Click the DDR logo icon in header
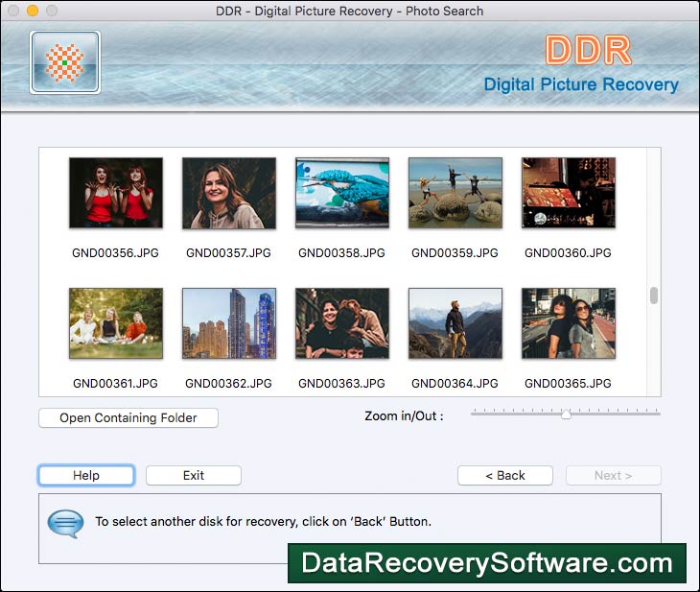The image size is (700, 592). click(x=64, y=62)
